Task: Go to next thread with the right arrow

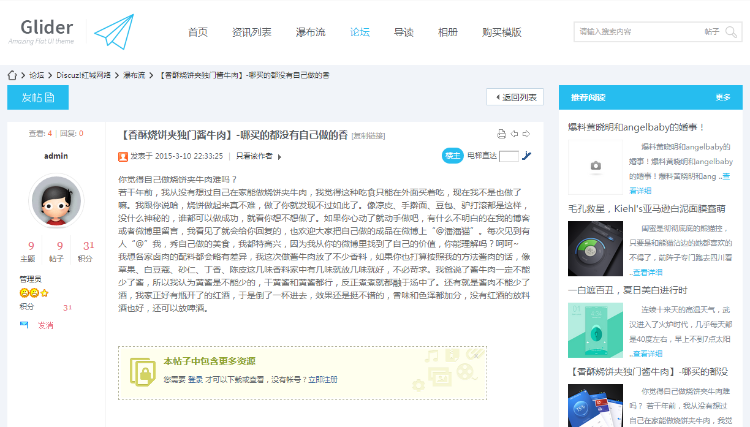Action: coord(526,134)
